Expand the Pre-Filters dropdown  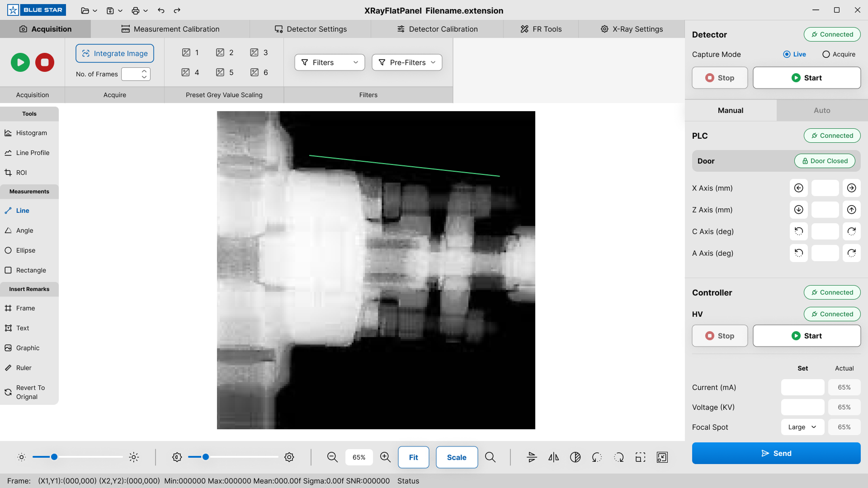pos(407,62)
